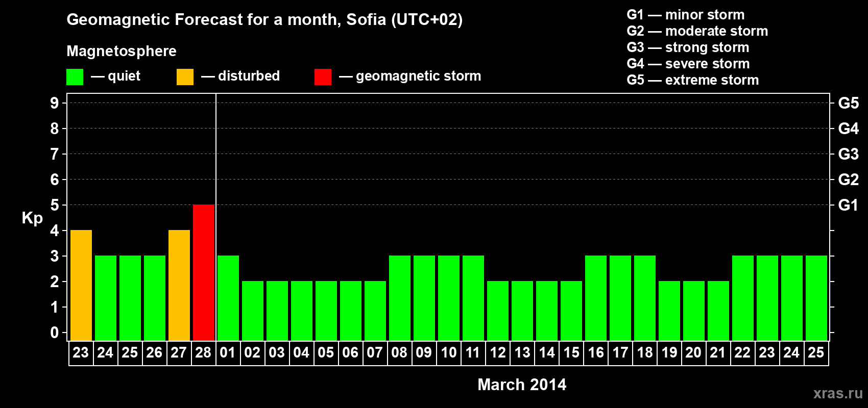868x408 pixels.
Task: Click the date label 26
Action: pyautogui.click(x=154, y=353)
